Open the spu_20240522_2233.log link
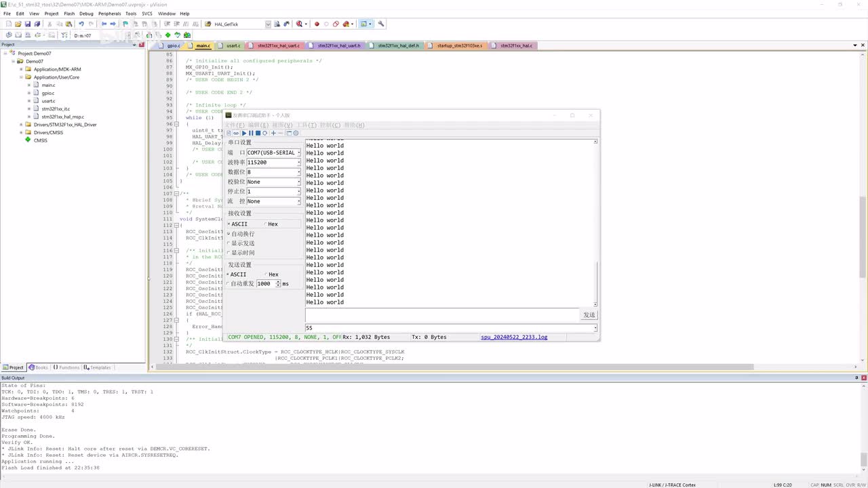Viewport: 868px width, 488px height. coord(514,337)
